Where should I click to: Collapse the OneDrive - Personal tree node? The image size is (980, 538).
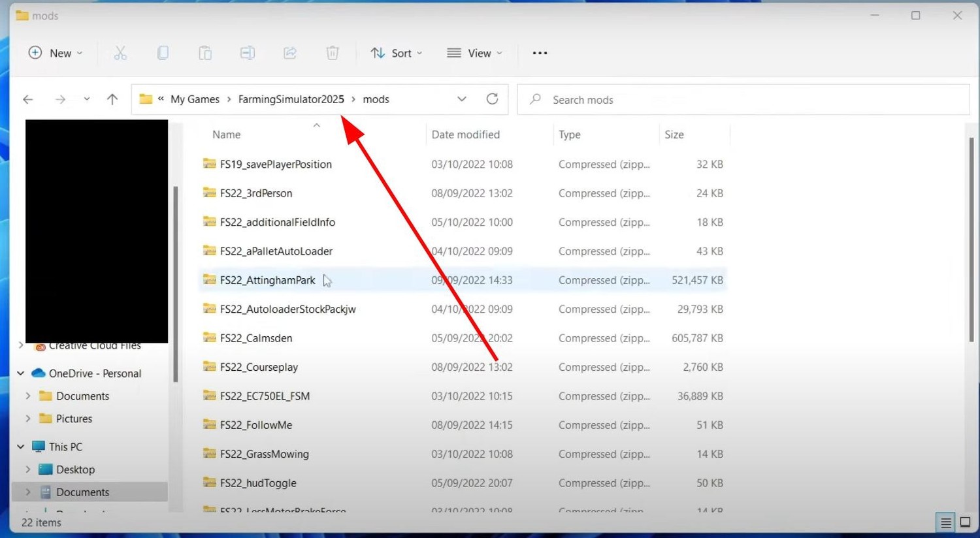[21, 373]
